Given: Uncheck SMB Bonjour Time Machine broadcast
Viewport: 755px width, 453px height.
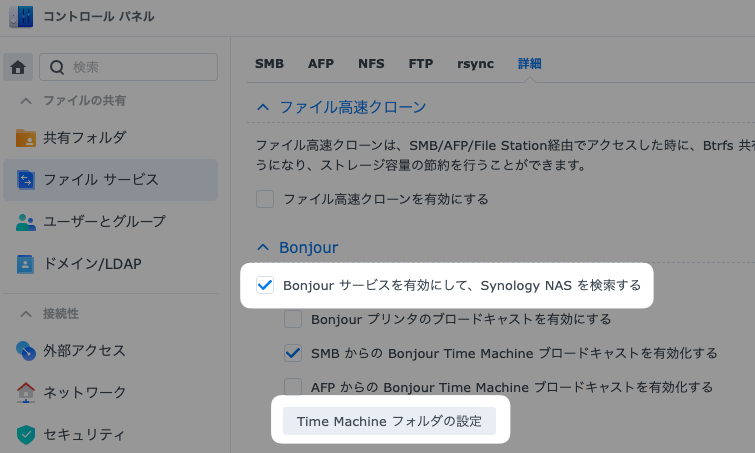Looking at the screenshot, I should point(293,353).
